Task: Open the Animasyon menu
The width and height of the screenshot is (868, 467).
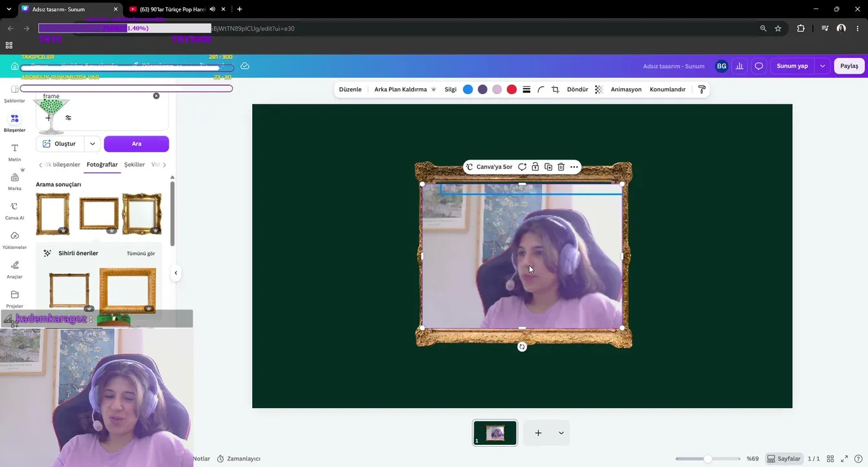Action: tap(626, 90)
